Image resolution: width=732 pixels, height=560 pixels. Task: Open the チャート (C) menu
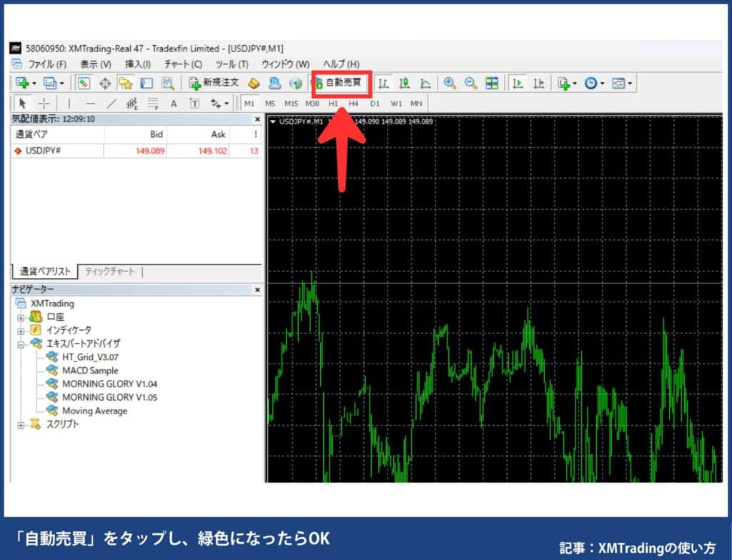pos(183,64)
